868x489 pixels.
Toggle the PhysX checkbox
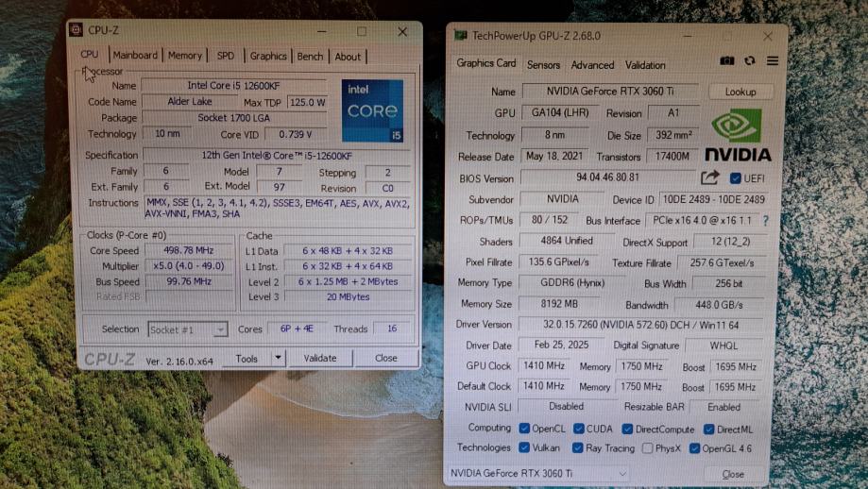pyautogui.click(x=647, y=448)
